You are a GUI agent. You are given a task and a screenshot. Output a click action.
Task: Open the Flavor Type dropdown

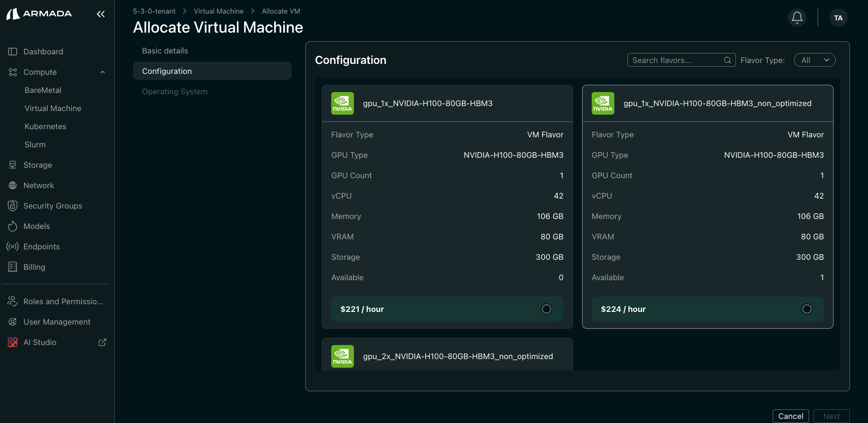tap(814, 60)
